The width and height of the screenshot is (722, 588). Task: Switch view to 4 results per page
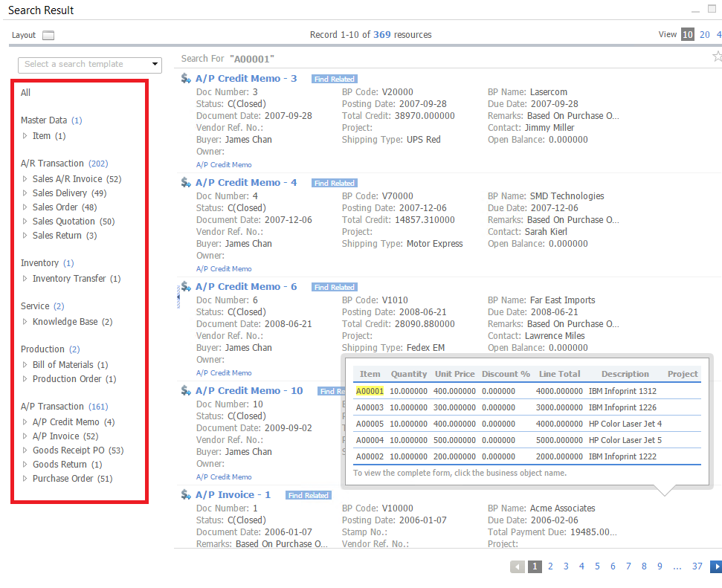pyautogui.click(x=718, y=34)
